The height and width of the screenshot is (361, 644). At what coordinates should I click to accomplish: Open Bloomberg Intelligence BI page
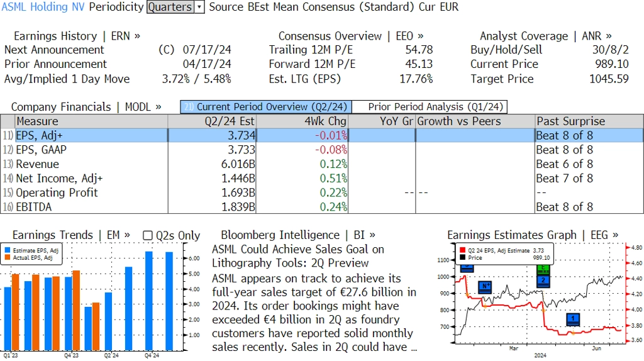[x=297, y=235]
